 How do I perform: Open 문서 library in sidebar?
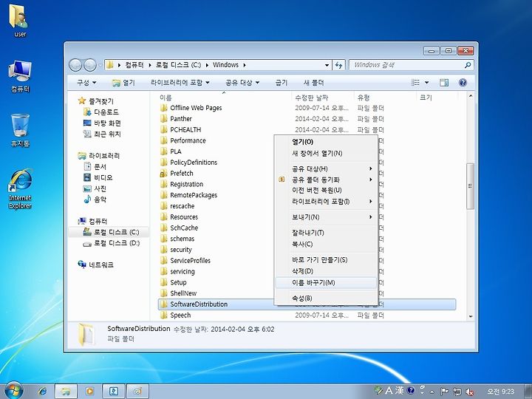pos(95,166)
